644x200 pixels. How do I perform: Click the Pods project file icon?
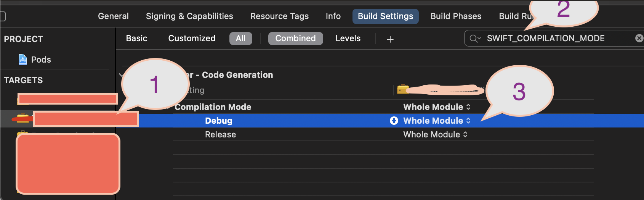click(23, 60)
